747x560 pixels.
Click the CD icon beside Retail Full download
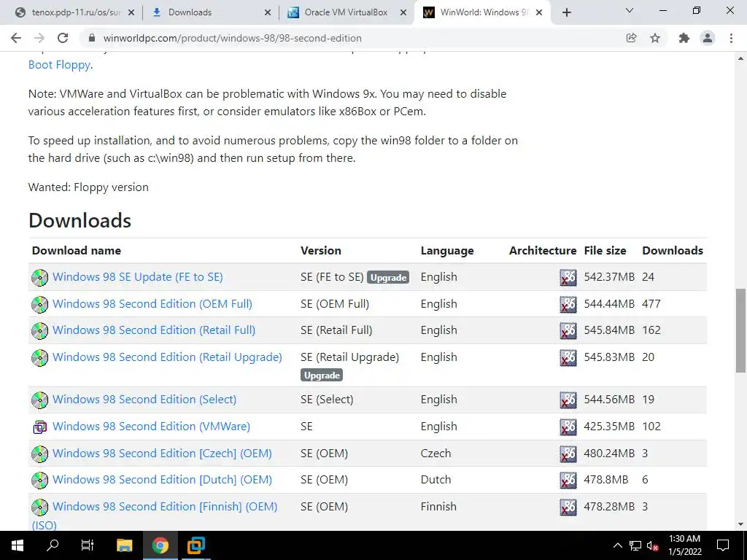(x=39, y=330)
